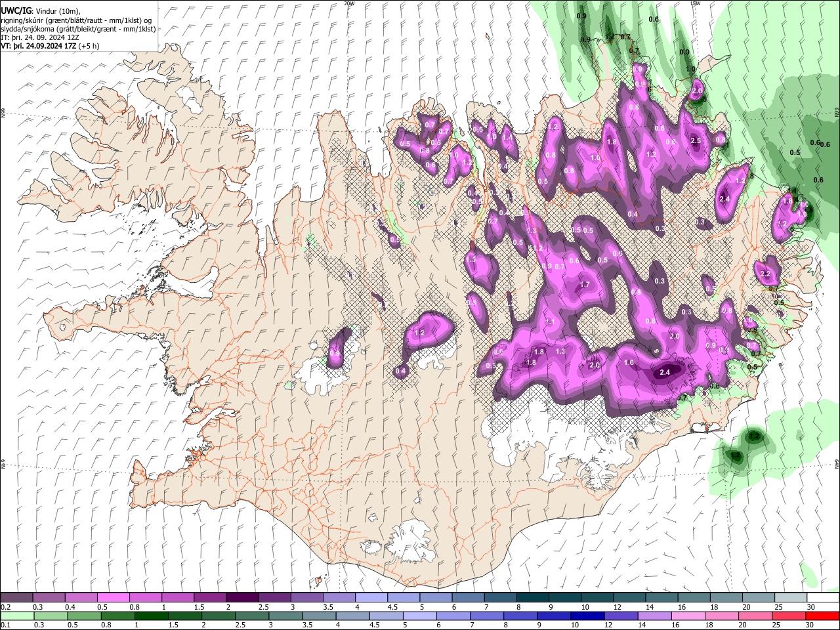Click the 'rigning/skúrir (grænt/blátt/rautt - mm/1klst) og' line

(x=76, y=20)
